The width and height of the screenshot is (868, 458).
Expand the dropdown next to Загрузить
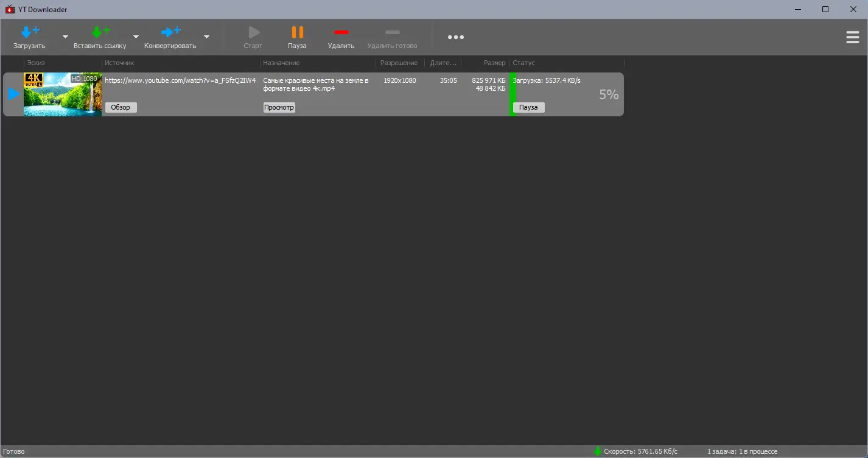64,37
